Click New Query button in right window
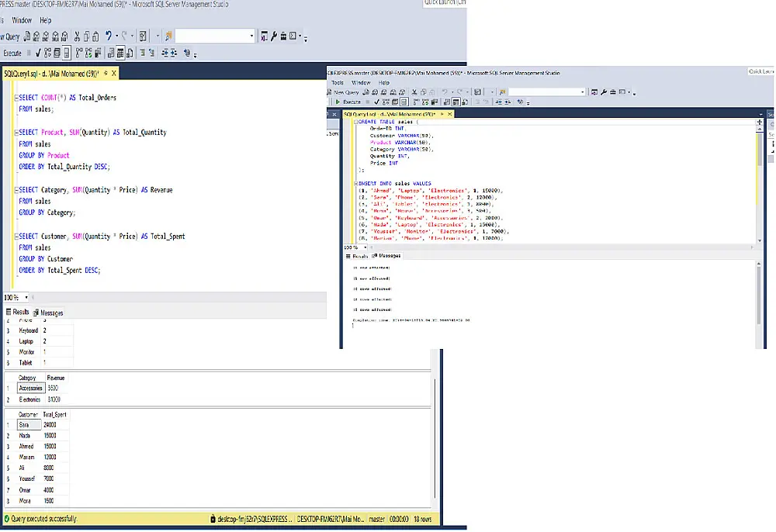This screenshot has width=776, height=532. (x=344, y=92)
